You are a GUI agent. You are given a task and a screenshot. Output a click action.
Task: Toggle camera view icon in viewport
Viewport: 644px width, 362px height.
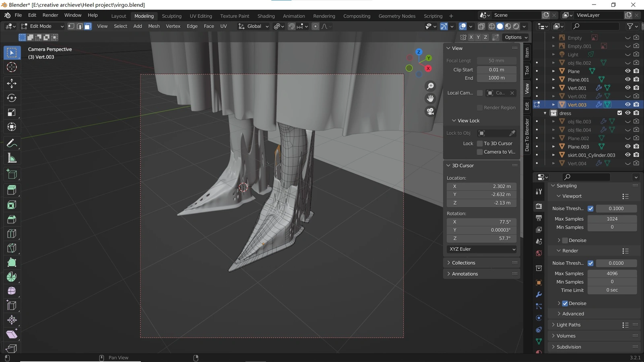click(430, 111)
